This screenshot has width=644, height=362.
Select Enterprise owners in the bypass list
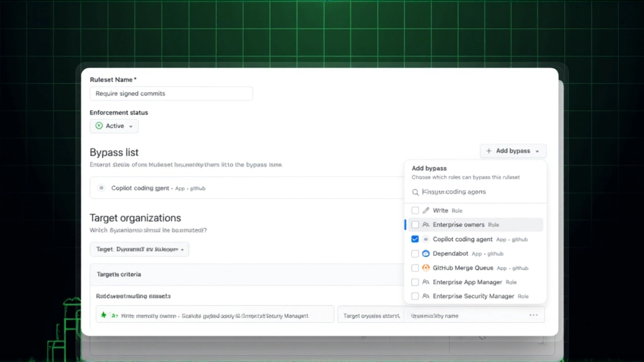(458, 225)
